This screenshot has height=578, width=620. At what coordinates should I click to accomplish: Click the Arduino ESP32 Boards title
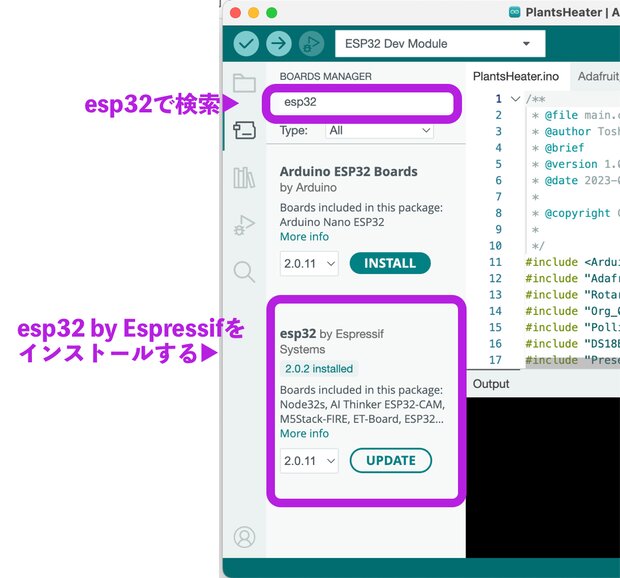[349, 172]
